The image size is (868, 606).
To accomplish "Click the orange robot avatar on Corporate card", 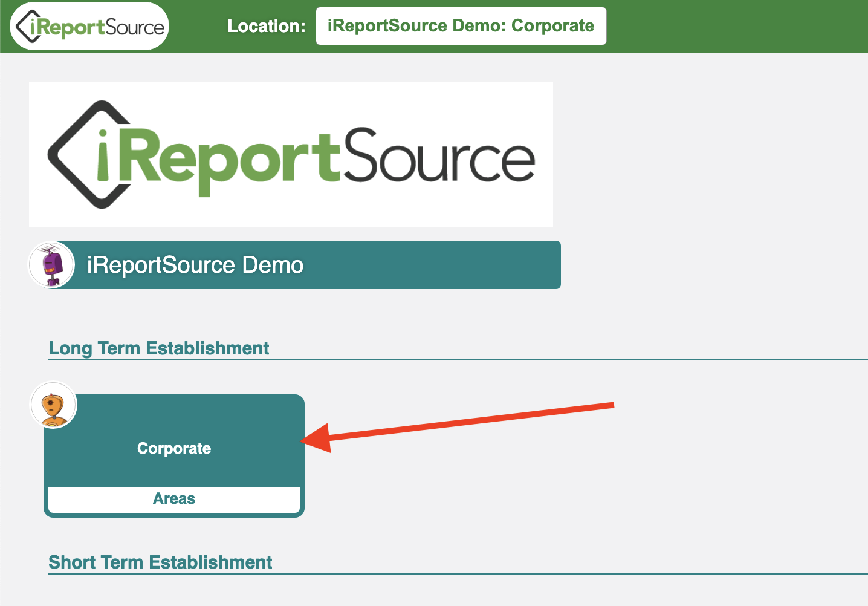I will pyautogui.click(x=54, y=405).
